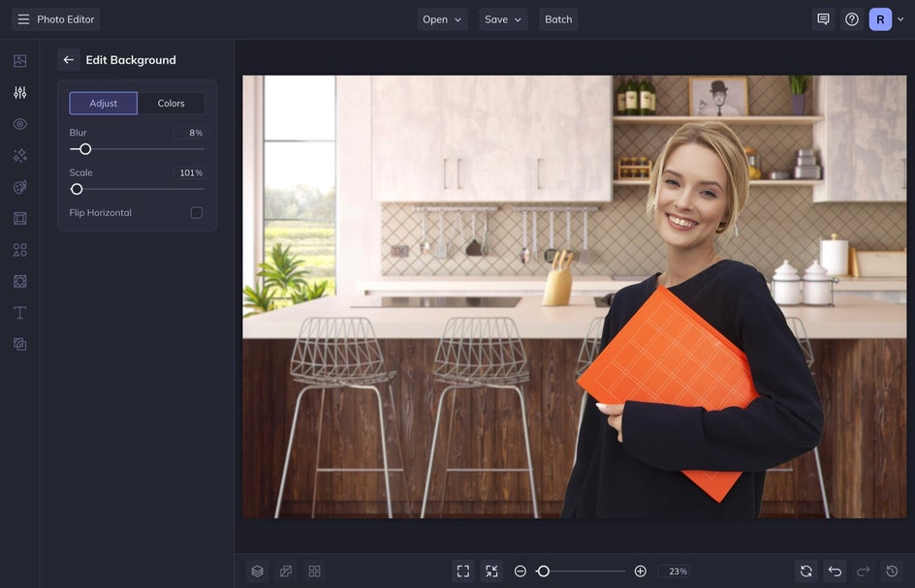Click the zoom in plus icon

click(640, 572)
